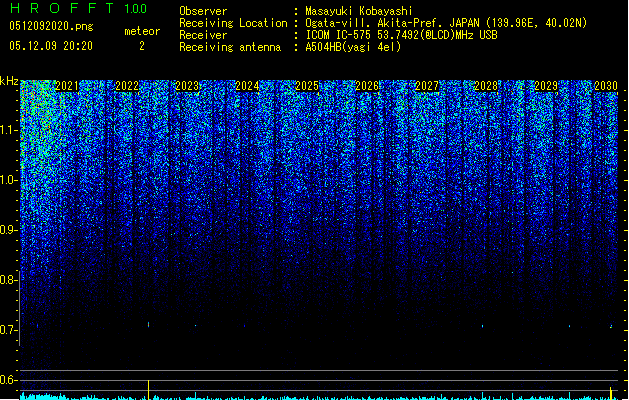The height and width of the screenshot is (400, 629).
Task: Click the Receiver field label
Action: 203,35
